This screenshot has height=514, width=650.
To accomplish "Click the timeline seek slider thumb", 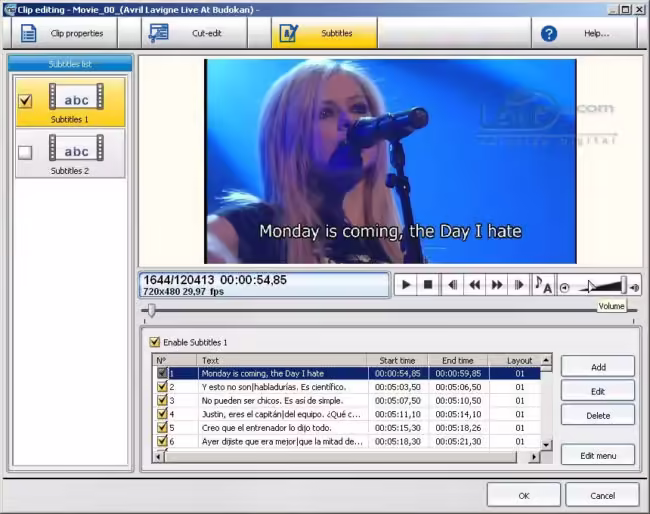I will [x=152, y=310].
